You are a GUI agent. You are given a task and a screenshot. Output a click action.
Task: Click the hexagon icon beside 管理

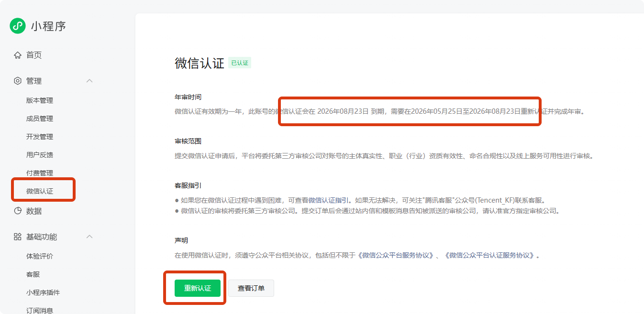coord(18,81)
